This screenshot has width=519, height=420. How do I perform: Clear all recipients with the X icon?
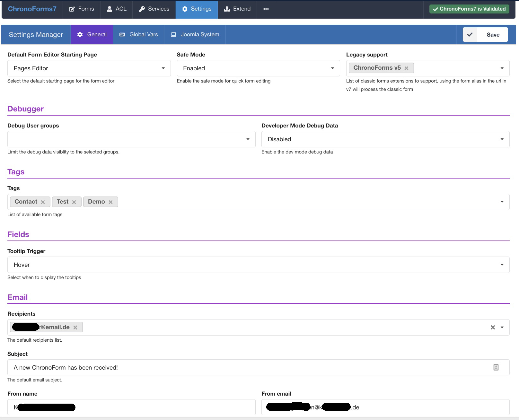[x=493, y=328]
